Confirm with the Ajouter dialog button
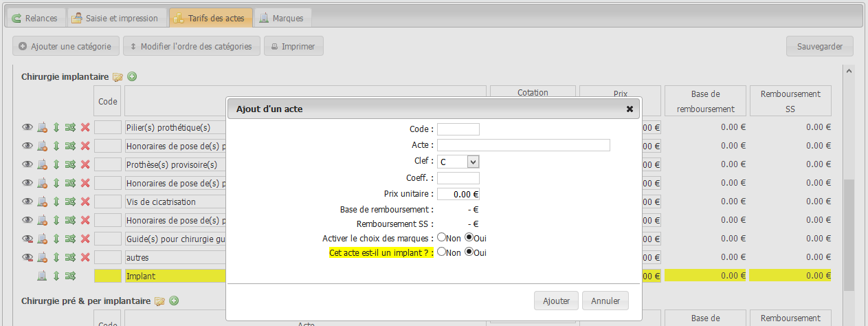The image size is (868, 326). click(556, 301)
